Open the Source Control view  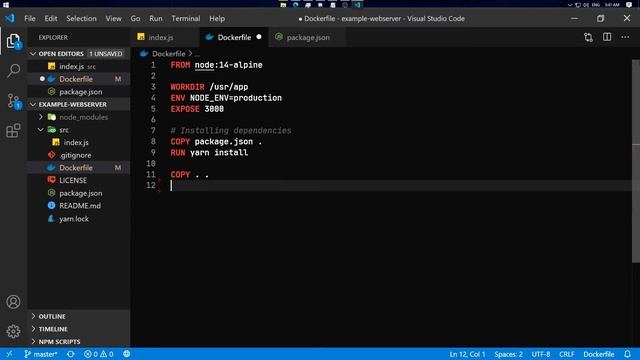[13, 101]
